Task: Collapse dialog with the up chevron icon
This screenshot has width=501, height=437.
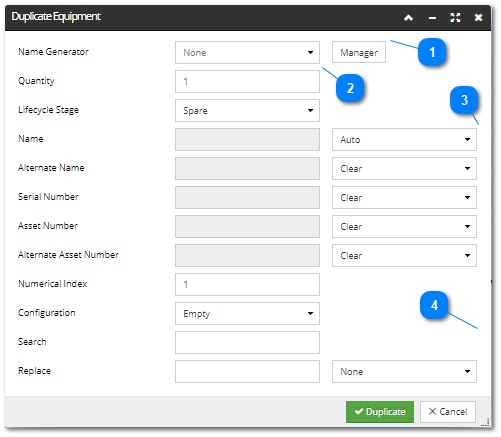Action: 409,18
